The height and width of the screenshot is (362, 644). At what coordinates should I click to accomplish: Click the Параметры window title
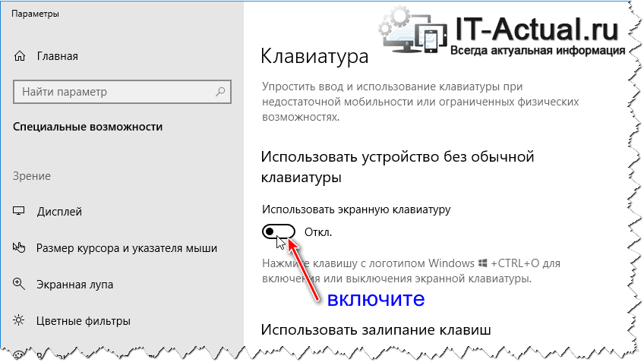tap(35, 14)
